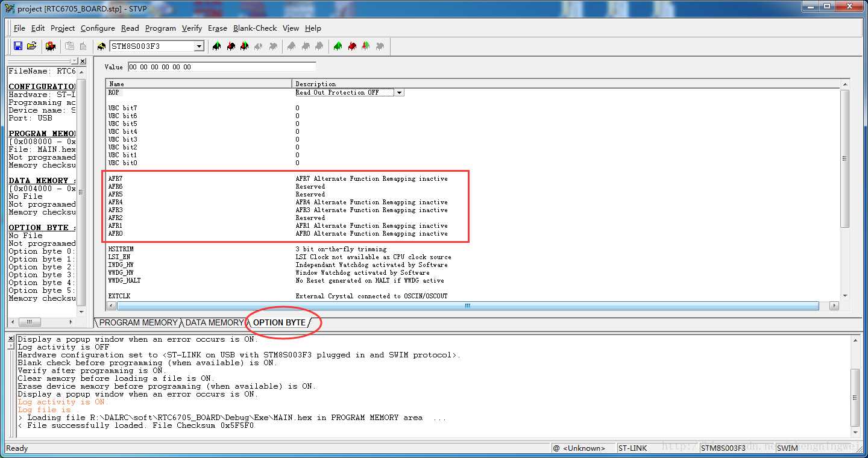Click the yellow Configure chip icon before device list
This screenshot has width=868, height=458.
coord(101,46)
